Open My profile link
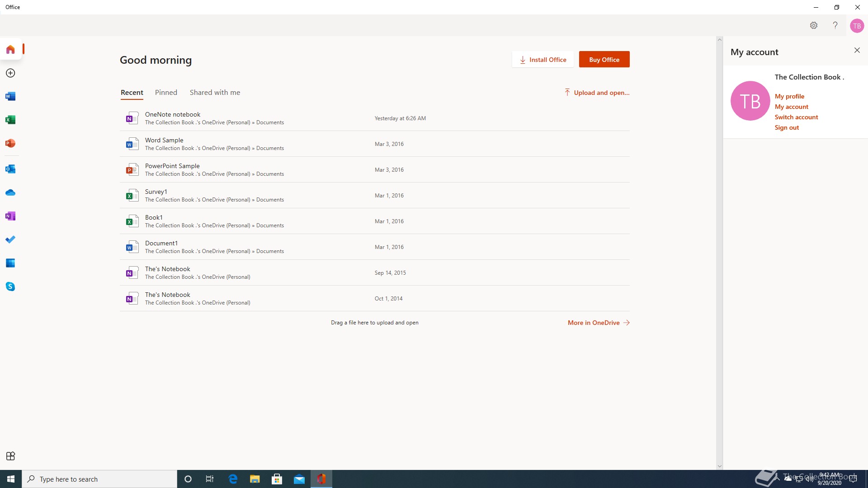This screenshot has width=868, height=488. [x=789, y=96]
